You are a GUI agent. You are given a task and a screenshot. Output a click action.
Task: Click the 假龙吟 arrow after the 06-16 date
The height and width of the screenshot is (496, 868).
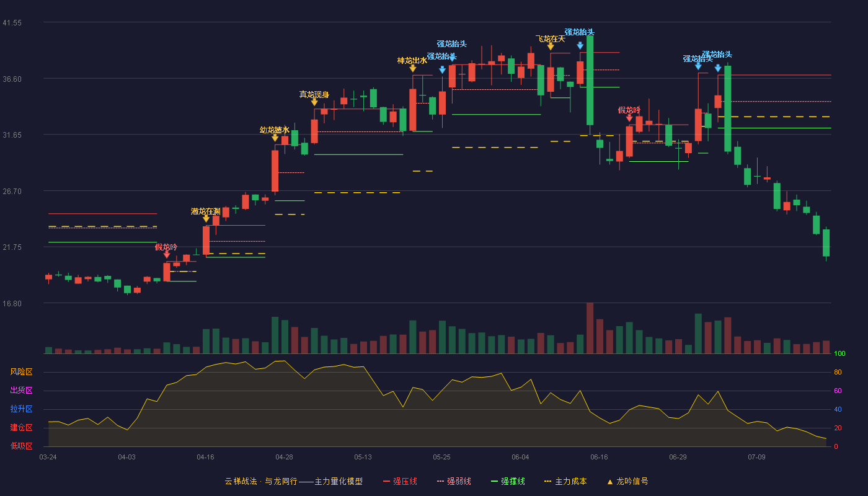629,118
